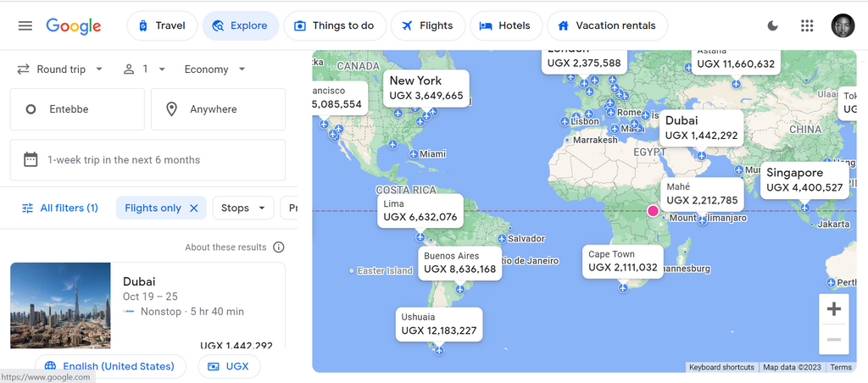Zoom in on the map
This screenshot has width=868, height=383.
833,309
